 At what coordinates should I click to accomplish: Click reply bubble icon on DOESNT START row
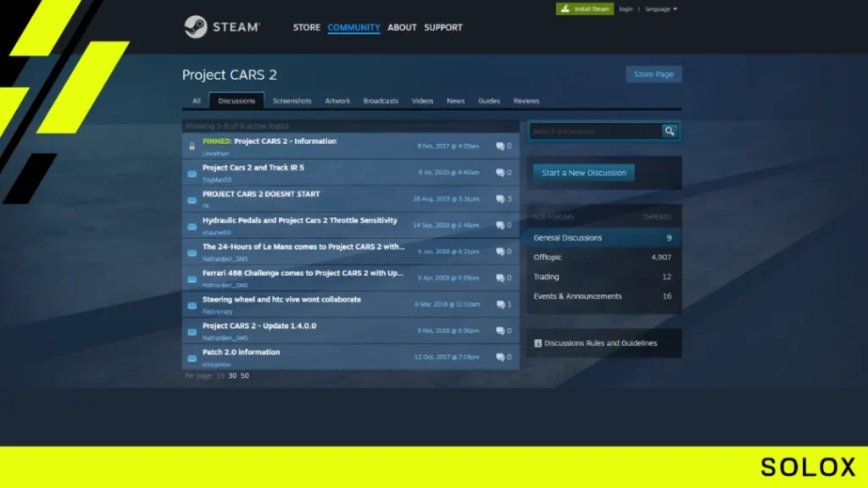[x=500, y=198]
